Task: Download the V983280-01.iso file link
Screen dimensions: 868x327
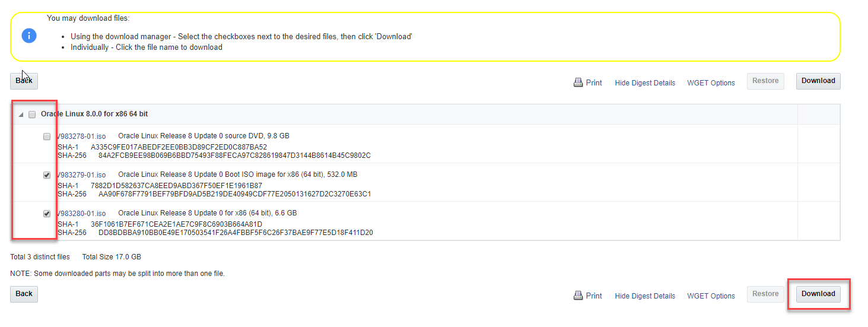Action: click(x=81, y=214)
